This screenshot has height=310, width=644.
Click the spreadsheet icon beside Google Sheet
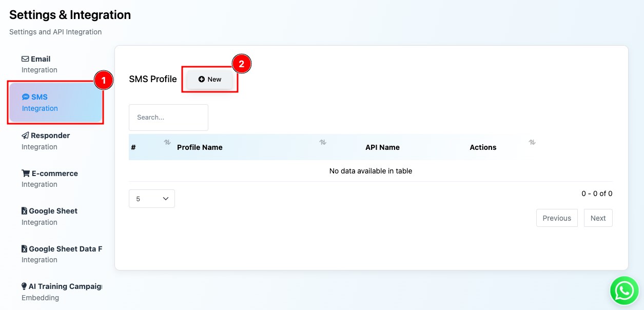pos(24,211)
